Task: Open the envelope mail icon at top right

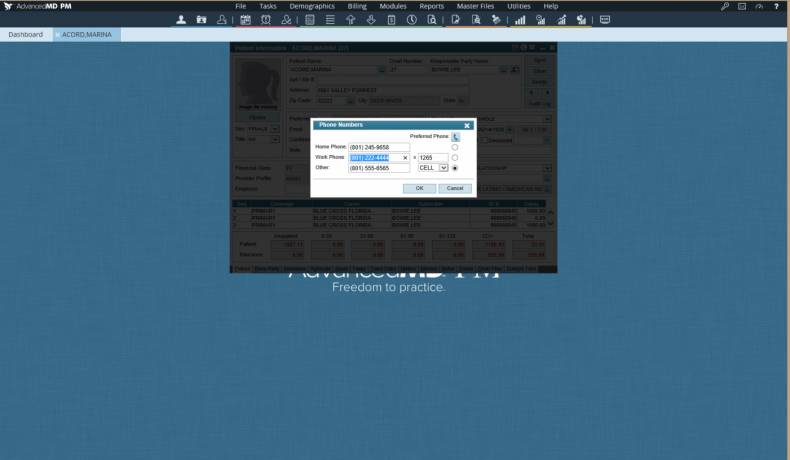Action: pos(742,6)
